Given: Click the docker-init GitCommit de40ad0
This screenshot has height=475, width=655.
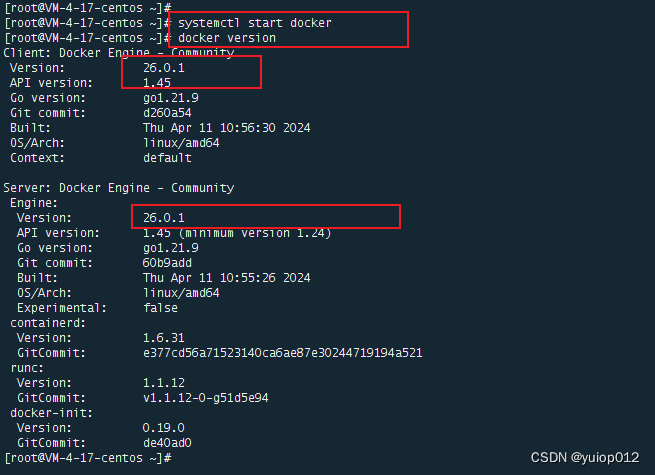Looking at the screenshot, I should (167, 443).
